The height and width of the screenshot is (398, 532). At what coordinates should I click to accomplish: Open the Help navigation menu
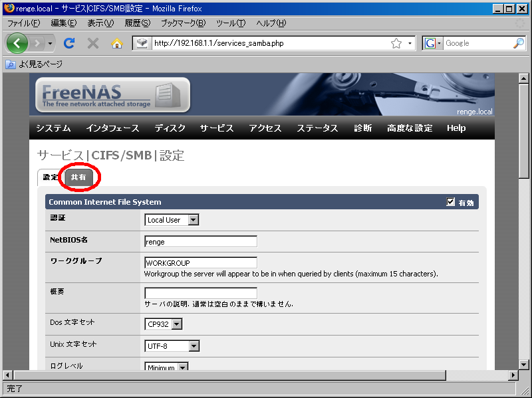pos(456,128)
